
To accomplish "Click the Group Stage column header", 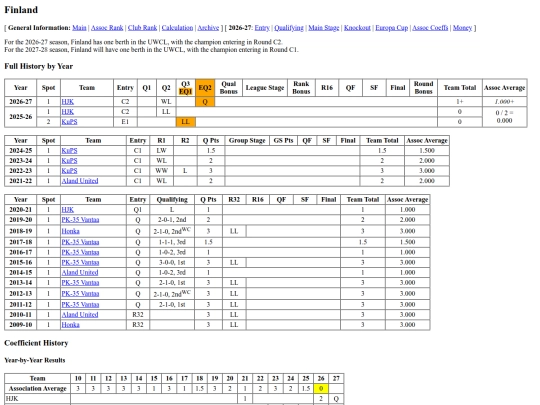I will 247,141.
